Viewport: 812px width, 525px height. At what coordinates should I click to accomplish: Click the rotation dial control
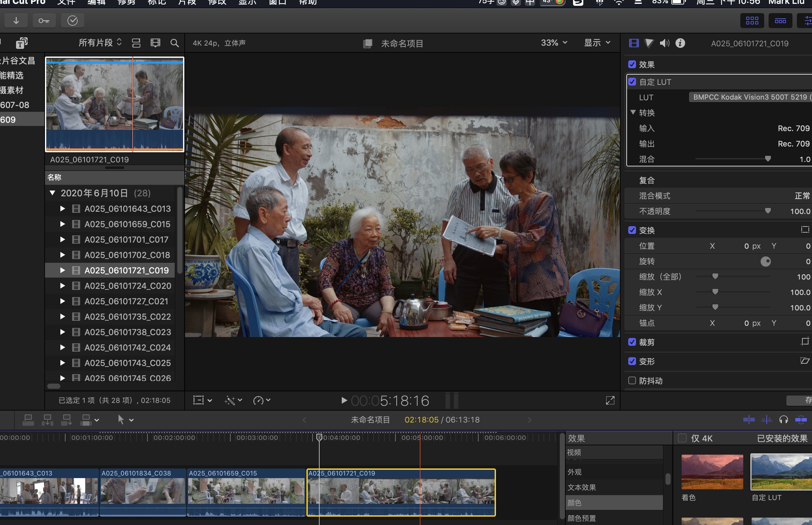pos(765,262)
